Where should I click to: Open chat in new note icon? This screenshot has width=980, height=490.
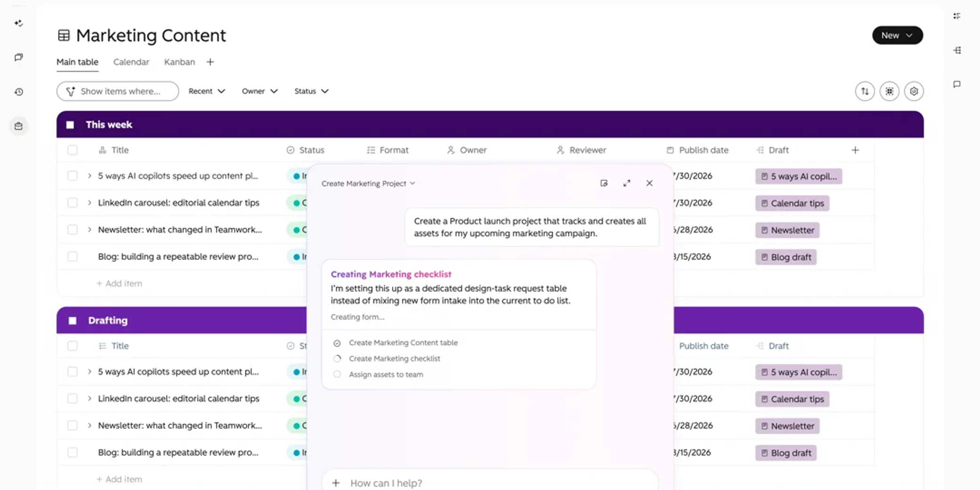[x=604, y=183]
